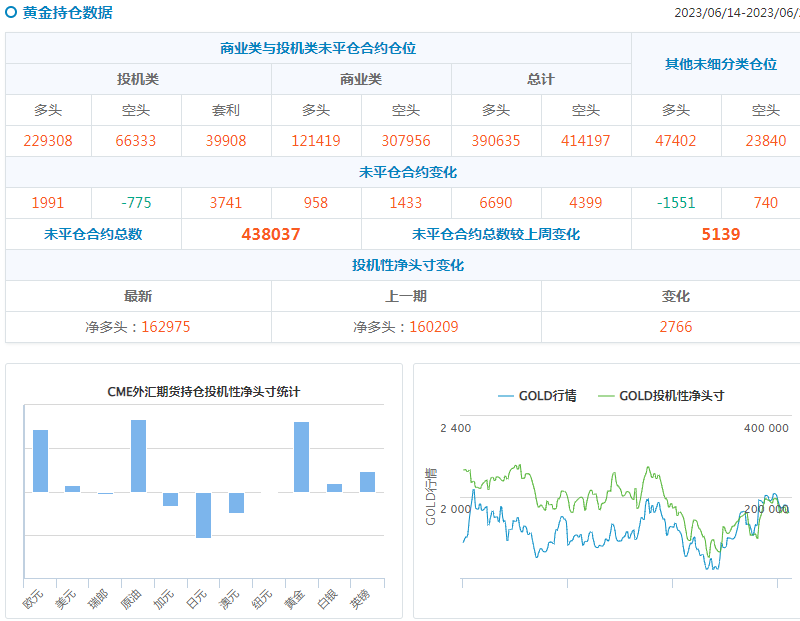Toggle the GOLD行情 legend series

tap(537, 396)
